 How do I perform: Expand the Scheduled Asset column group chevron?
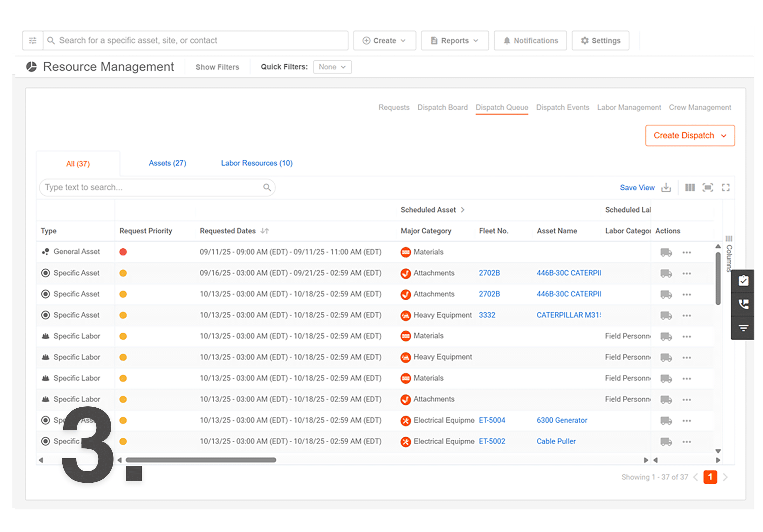click(x=463, y=210)
